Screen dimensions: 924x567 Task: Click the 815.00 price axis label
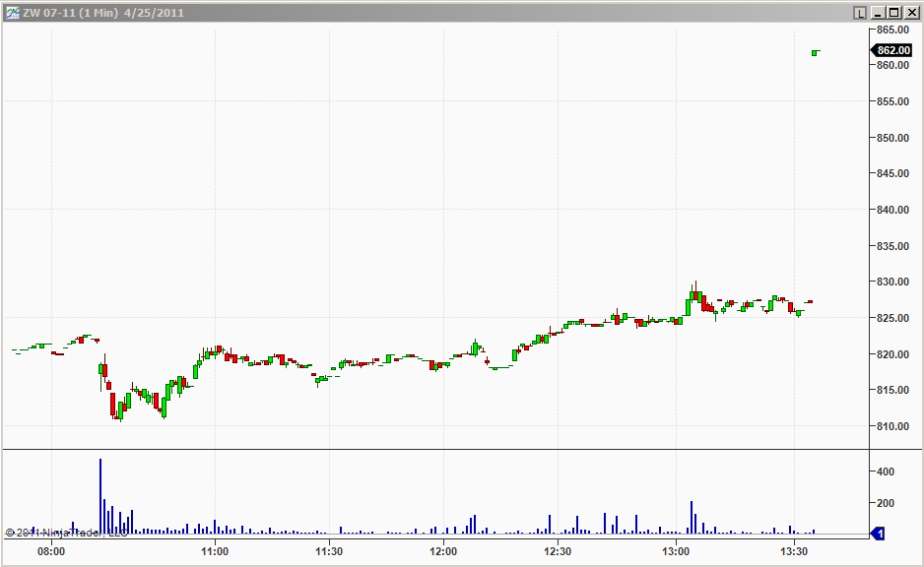(892, 390)
